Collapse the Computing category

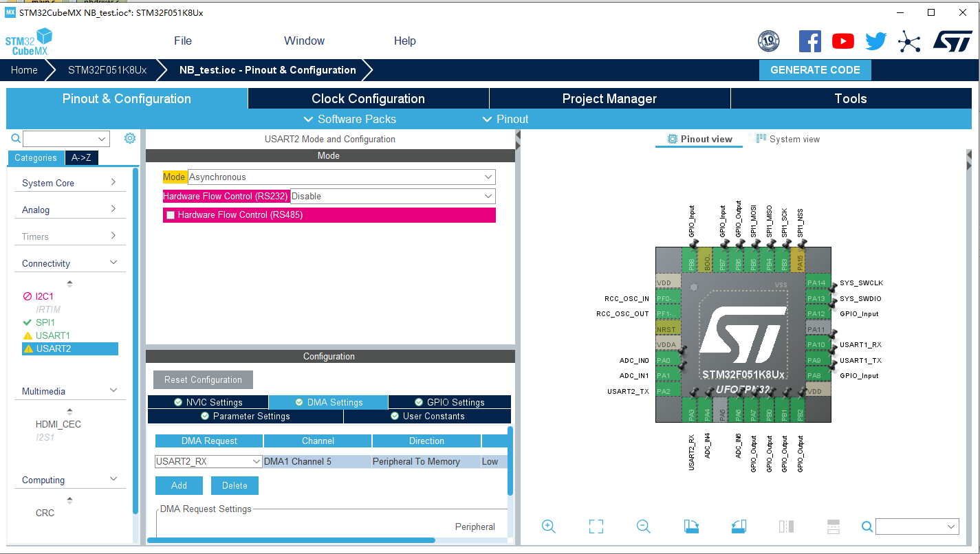coord(70,480)
